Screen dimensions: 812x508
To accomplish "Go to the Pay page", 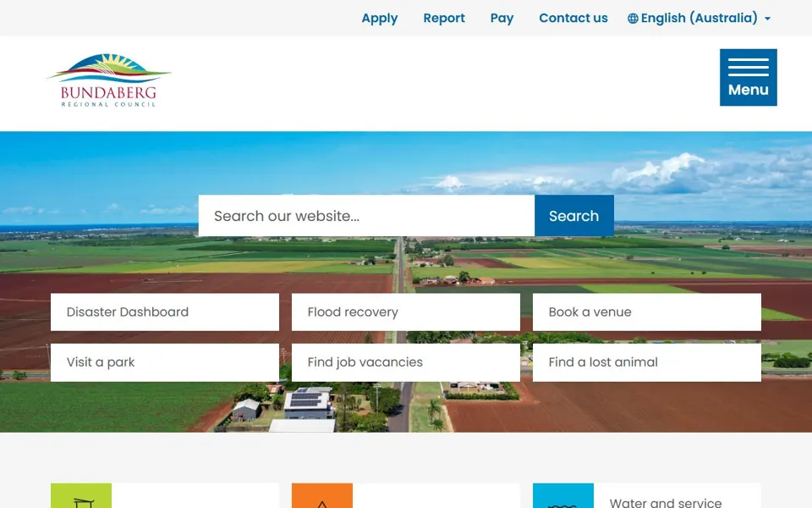I will coord(502,18).
